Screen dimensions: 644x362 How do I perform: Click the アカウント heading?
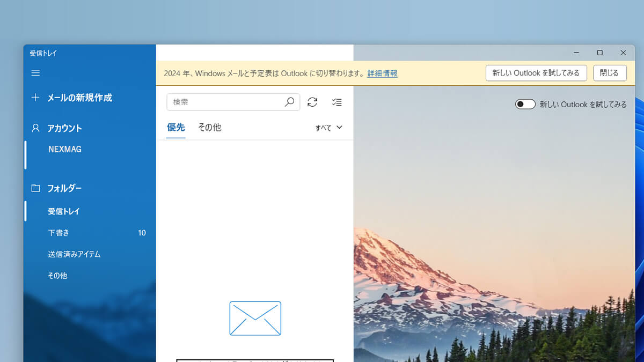pos(64,128)
